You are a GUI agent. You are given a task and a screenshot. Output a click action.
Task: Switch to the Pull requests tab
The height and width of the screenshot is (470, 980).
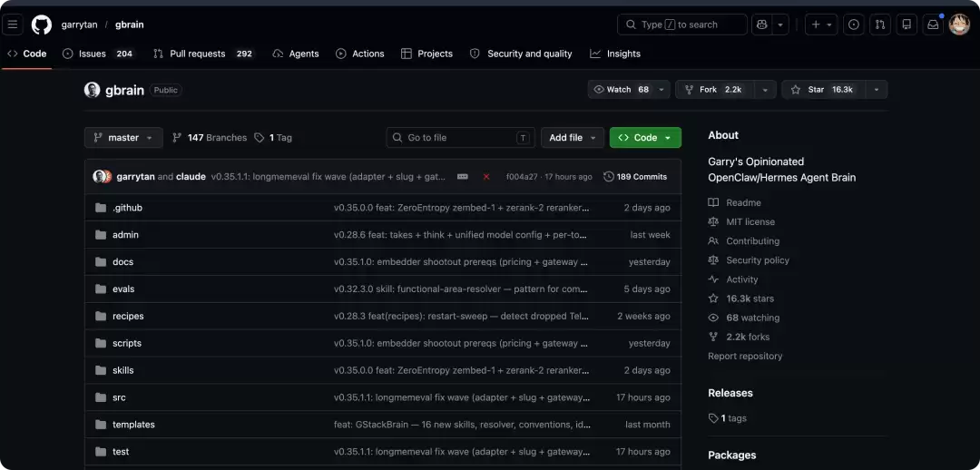[x=204, y=54]
